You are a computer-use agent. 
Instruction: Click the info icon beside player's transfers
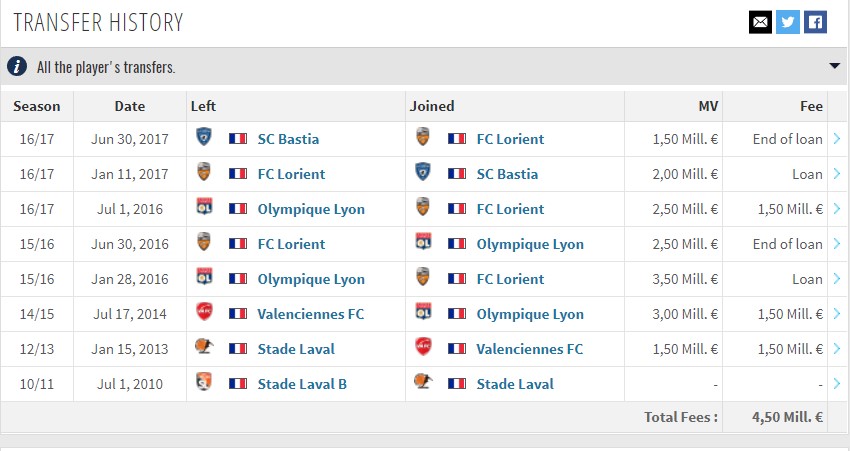[x=17, y=67]
